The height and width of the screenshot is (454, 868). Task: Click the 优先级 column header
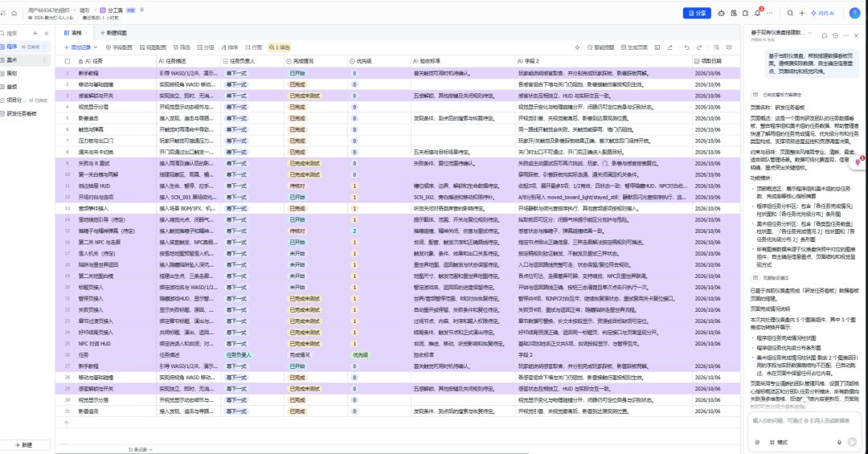[379, 61]
